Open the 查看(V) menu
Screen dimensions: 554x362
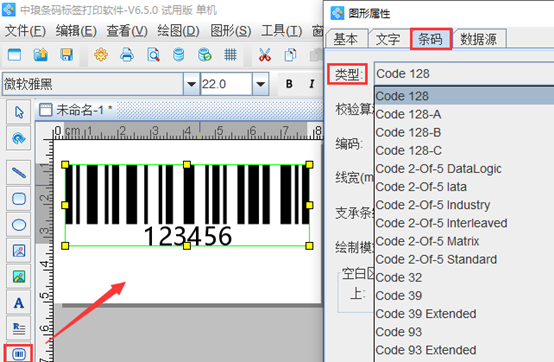coord(127,31)
